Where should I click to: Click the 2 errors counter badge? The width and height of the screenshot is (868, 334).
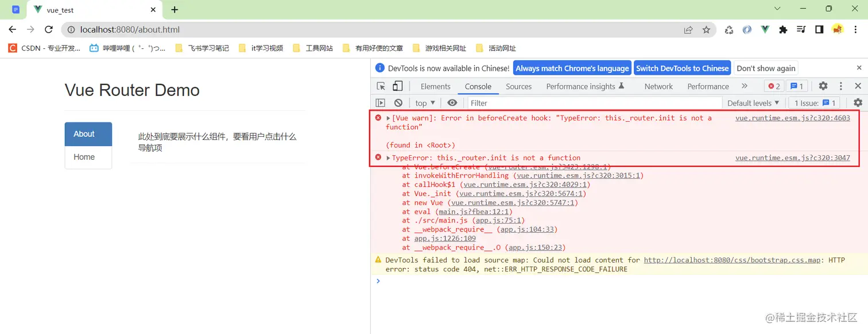[774, 86]
